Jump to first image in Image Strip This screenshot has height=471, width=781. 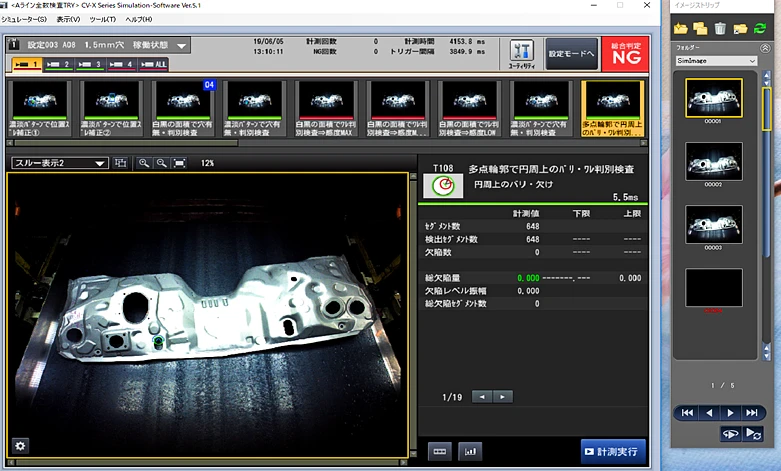coord(687,413)
